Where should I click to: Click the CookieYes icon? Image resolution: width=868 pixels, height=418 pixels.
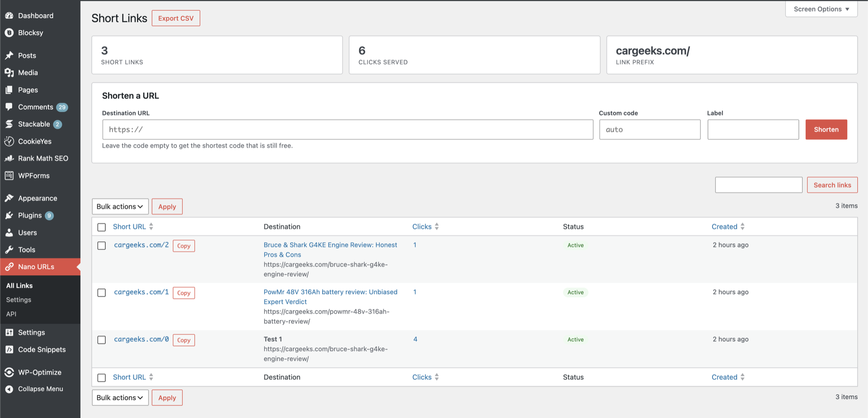tap(9, 141)
